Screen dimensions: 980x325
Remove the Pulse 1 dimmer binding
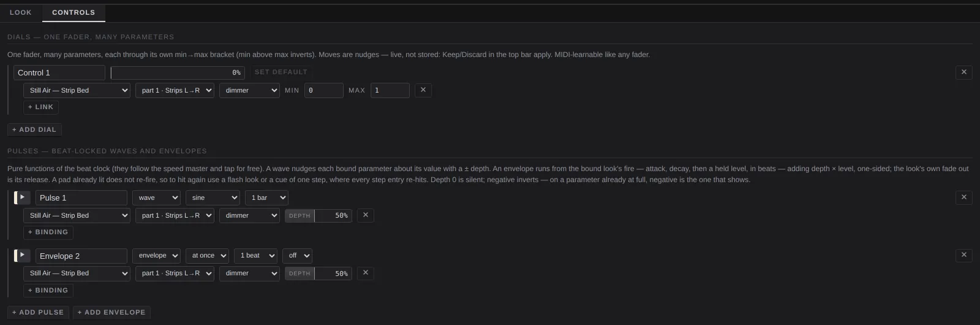[x=366, y=215]
